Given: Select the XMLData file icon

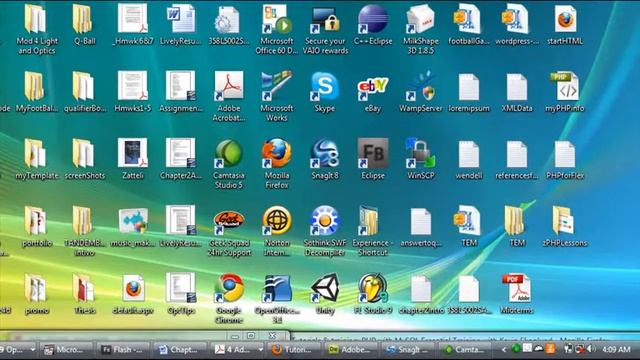Looking at the screenshot, I should (517, 87).
